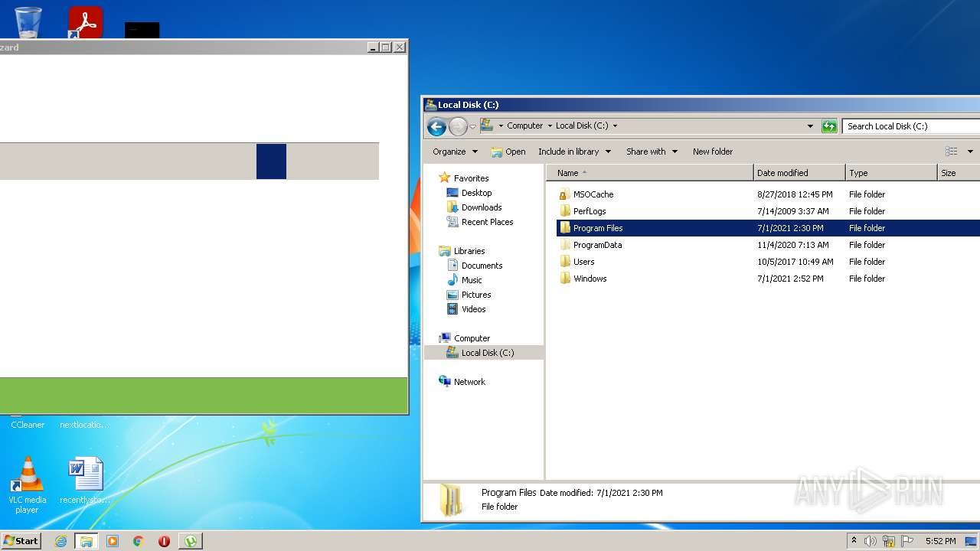The width and height of the screenshot is (980, 551).
Task: Select Favorites in navigation pane
Action: click(471, 178)
